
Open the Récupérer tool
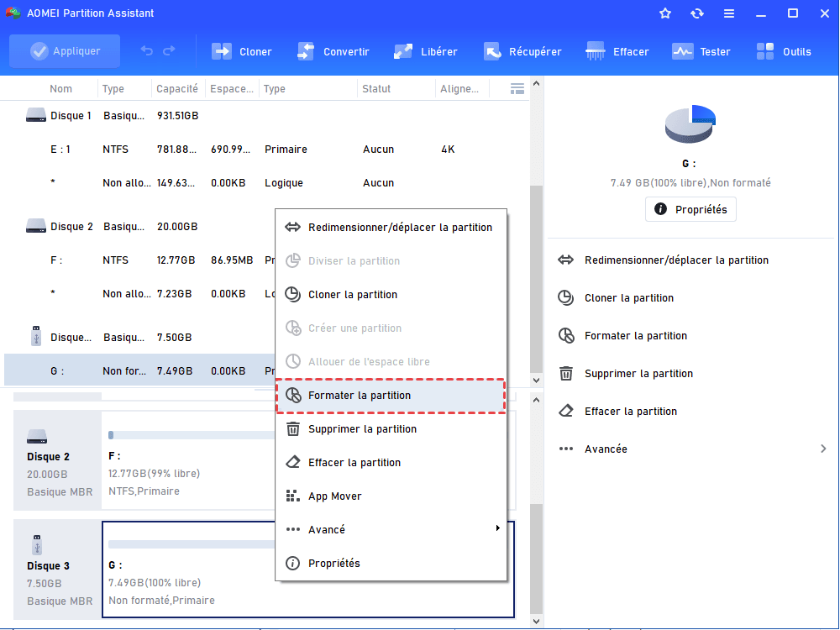522,51
